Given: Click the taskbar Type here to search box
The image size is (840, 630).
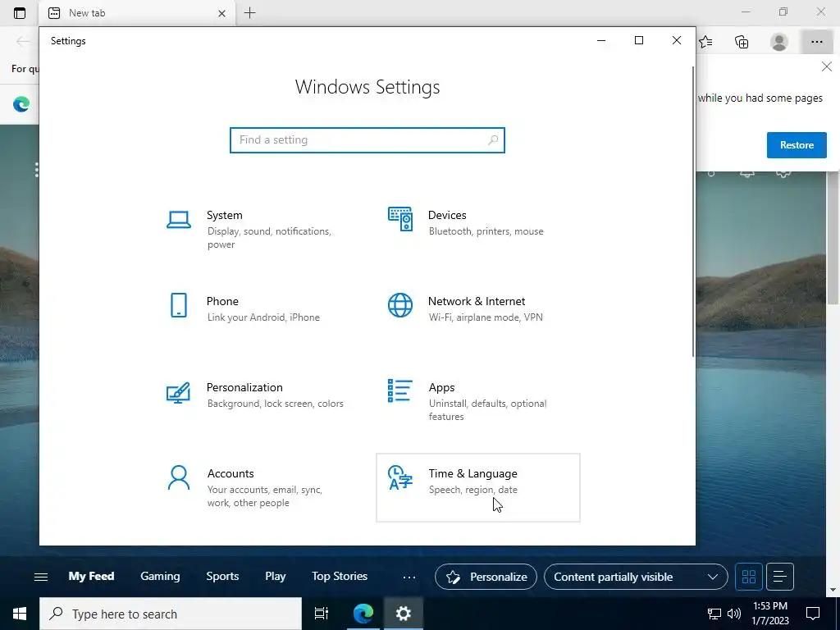Looking at the screenshot, I should pos(171,614).
